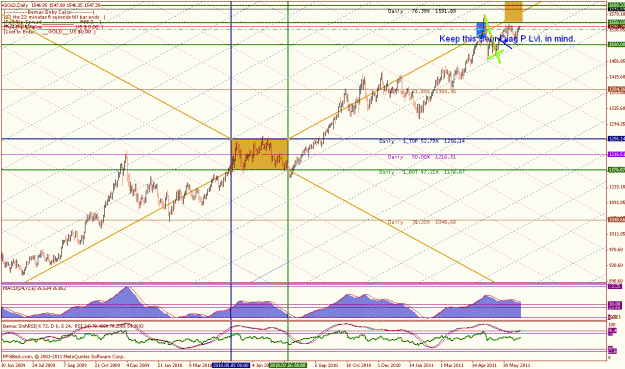Select the '30 May 2011' date label
625x369 pixels.
pos(516,365)
